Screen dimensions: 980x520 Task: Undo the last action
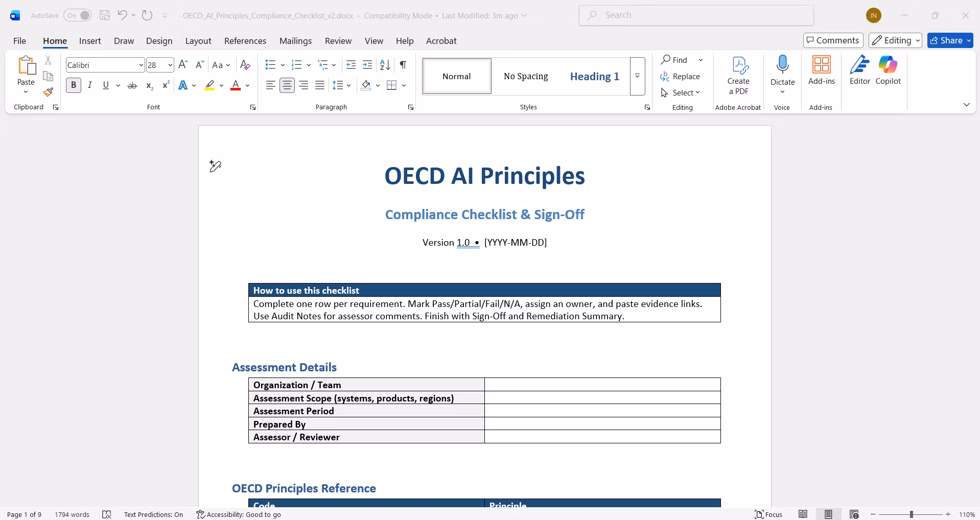[x=122, y=15]
